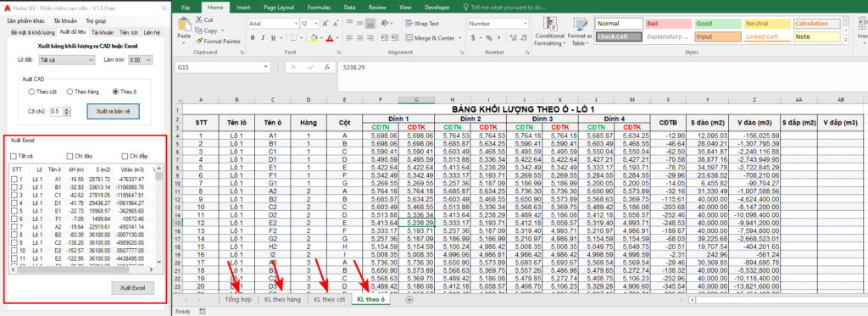Add a new sheet with the plus icon

pyautogui.click(x=409, y=299)
